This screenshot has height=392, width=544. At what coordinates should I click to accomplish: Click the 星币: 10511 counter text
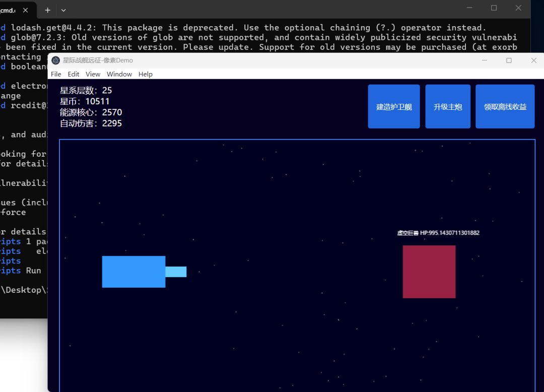[85, 101]
